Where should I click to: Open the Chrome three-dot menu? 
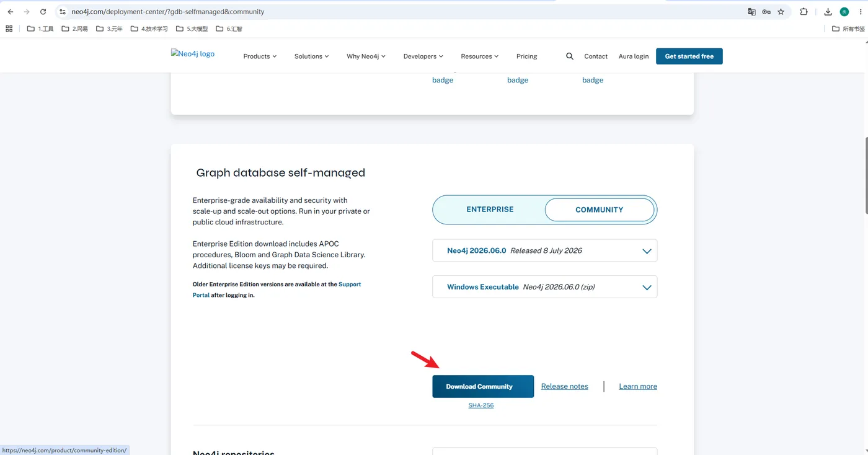pos(861,12)
